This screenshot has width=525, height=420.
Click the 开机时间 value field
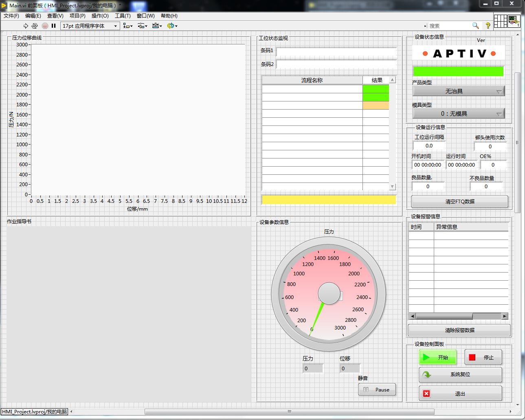point(428,165)
